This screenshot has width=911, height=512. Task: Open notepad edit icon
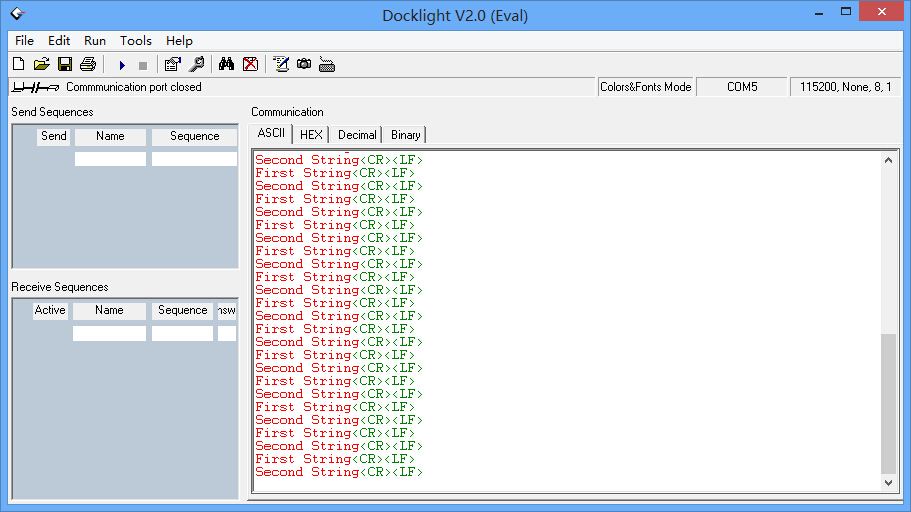[x=281, y=64]
